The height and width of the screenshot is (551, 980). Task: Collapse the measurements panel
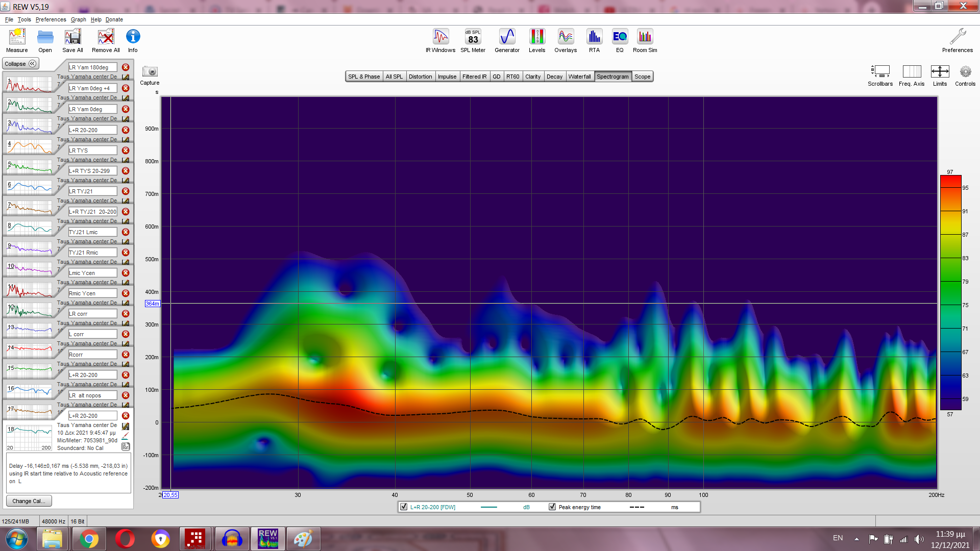pyautogui.click(x=20, y=64)
